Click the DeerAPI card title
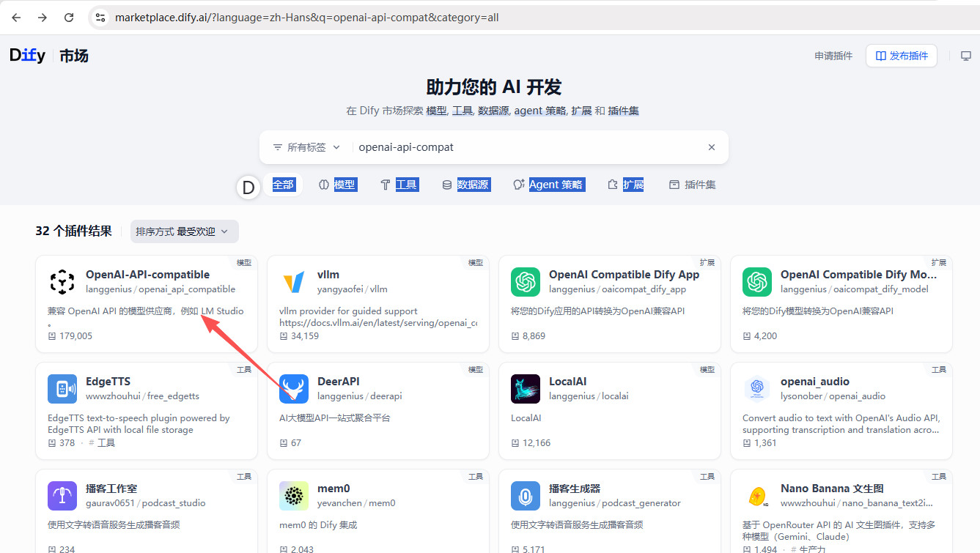The image size is (980, 553). tap(339, 382)
